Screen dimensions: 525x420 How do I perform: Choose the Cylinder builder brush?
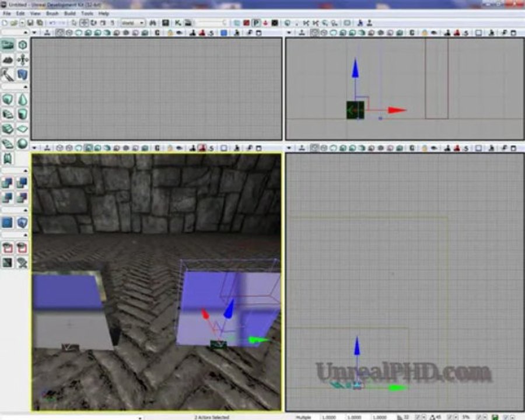point(22,114)
